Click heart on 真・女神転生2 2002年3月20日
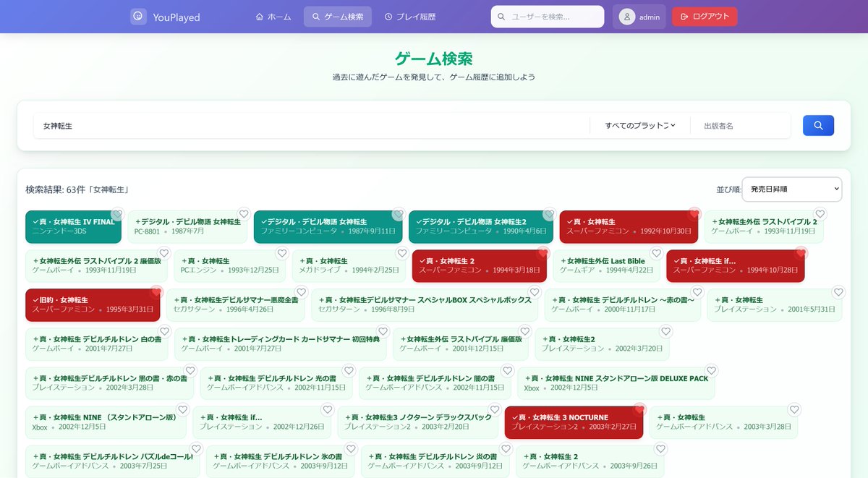 click(666, 331)
